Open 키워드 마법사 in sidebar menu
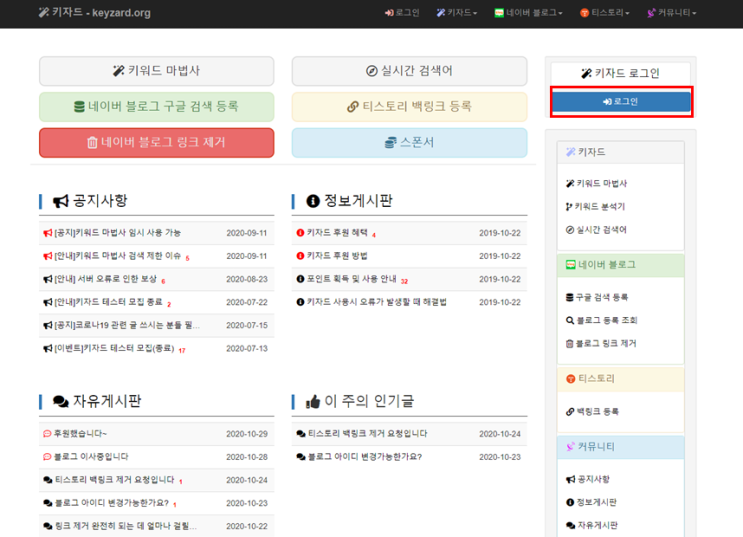743x537 pixels. coord(597,183)
